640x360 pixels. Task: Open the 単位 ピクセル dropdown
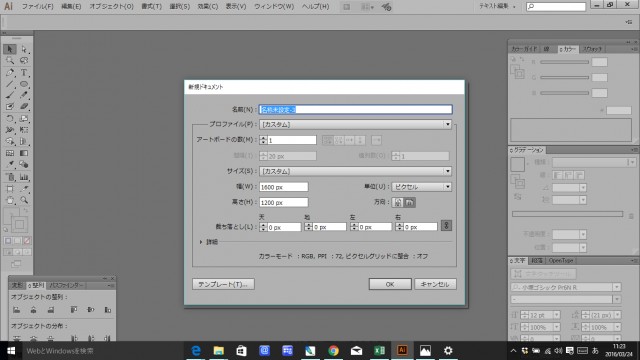[421, 187]
